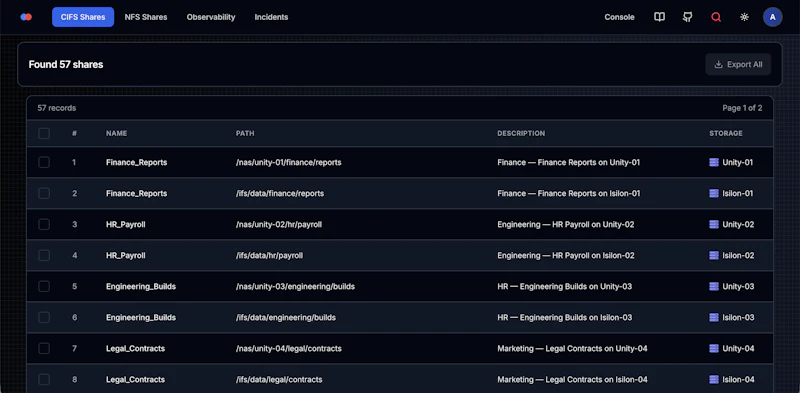Check the box for row 2 Finance_Reports
The image size is (800, 393).
(44, 193)
